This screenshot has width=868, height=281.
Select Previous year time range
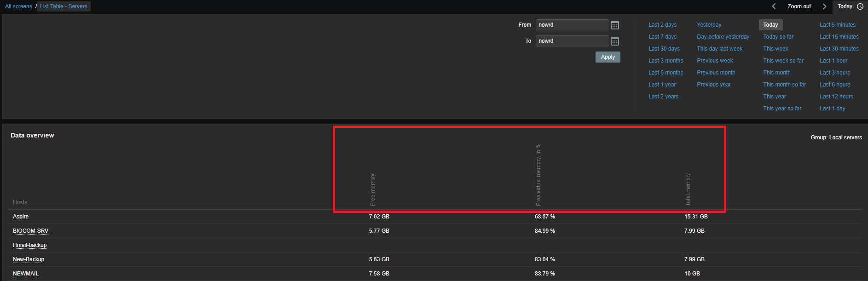coord(713,85)
